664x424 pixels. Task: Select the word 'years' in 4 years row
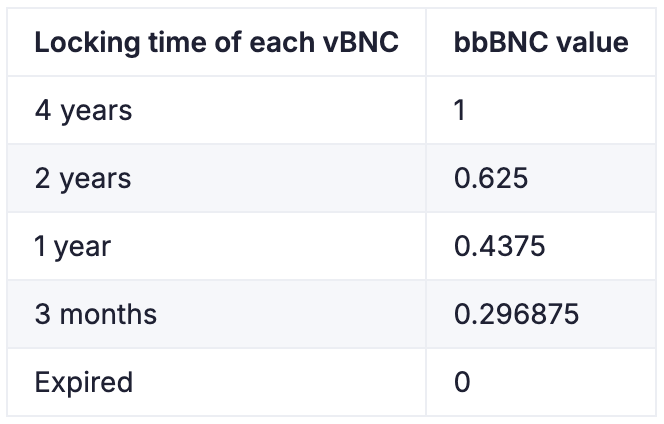tap(96, 112)
